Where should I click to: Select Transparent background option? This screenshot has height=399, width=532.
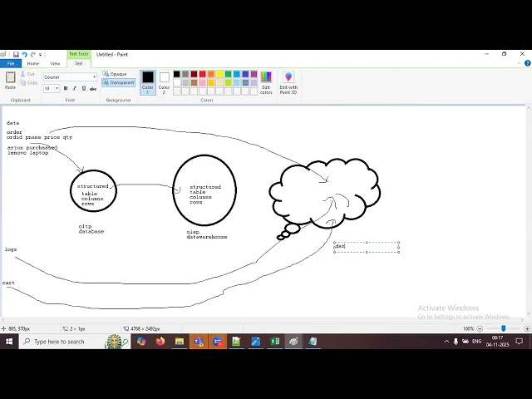[x=118, y=82]
